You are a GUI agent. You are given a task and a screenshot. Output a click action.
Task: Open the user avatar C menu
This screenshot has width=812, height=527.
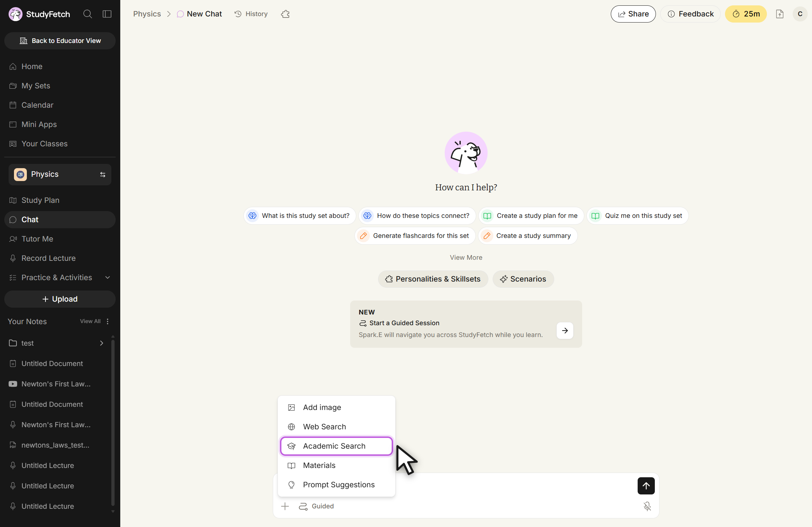pos(800,14)
